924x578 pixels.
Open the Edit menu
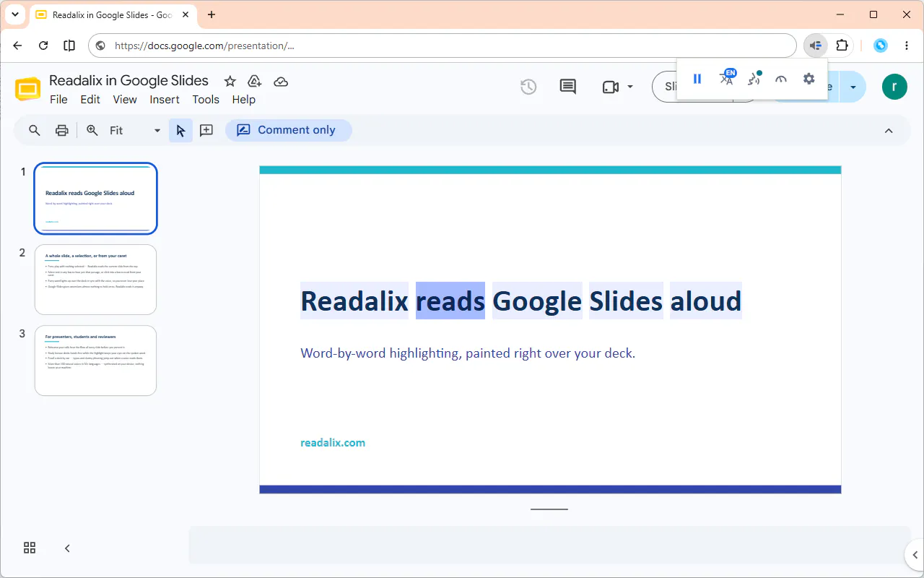click(90, 100)
